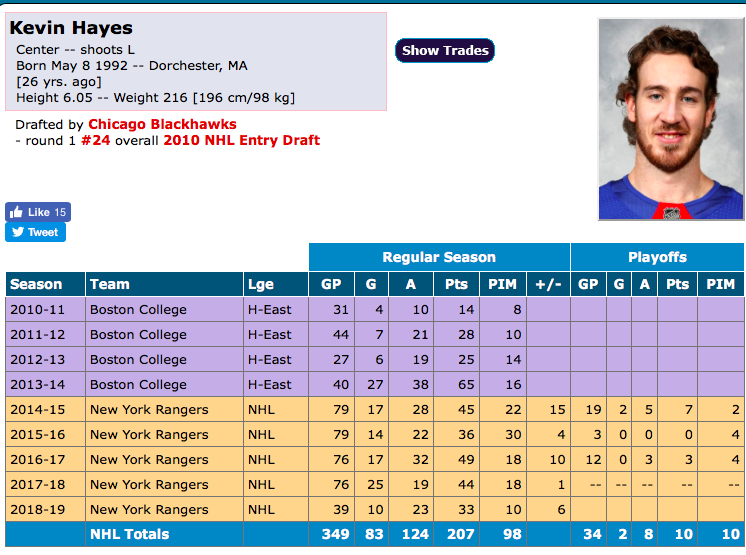Open the 2010 NHL Entry Draft link
The width and height of the screenshot is (746, 555).
[241, 140]
